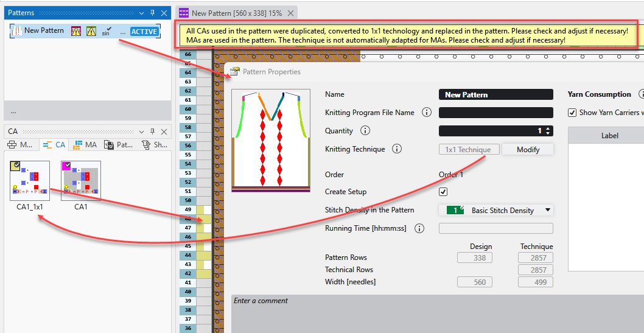644x333 pixels.
Task: Click info icon beside Quantity label
Action: 365,131
